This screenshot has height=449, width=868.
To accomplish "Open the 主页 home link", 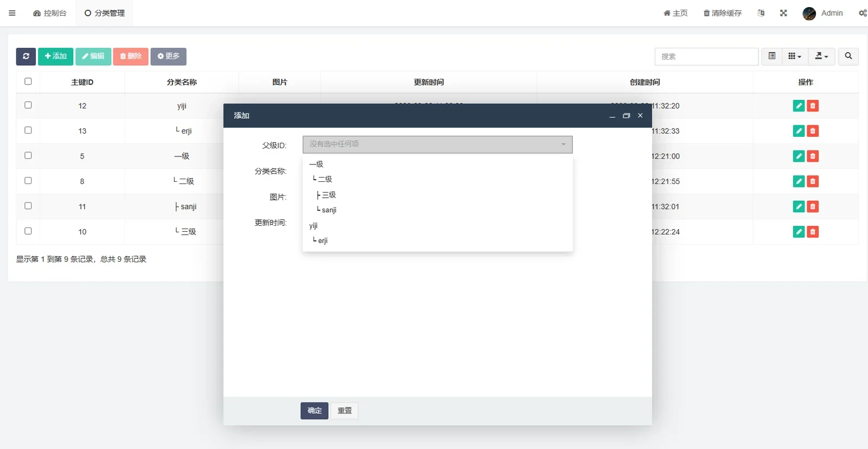I will [675, 13].
